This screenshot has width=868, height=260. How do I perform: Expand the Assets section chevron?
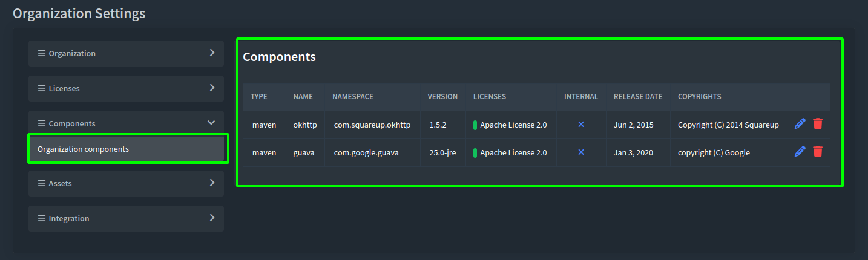click(212, 183)
